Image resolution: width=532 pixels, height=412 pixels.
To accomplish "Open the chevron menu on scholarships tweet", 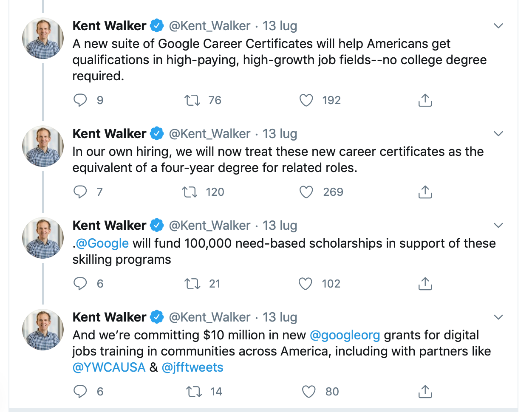I will [498, 226].
